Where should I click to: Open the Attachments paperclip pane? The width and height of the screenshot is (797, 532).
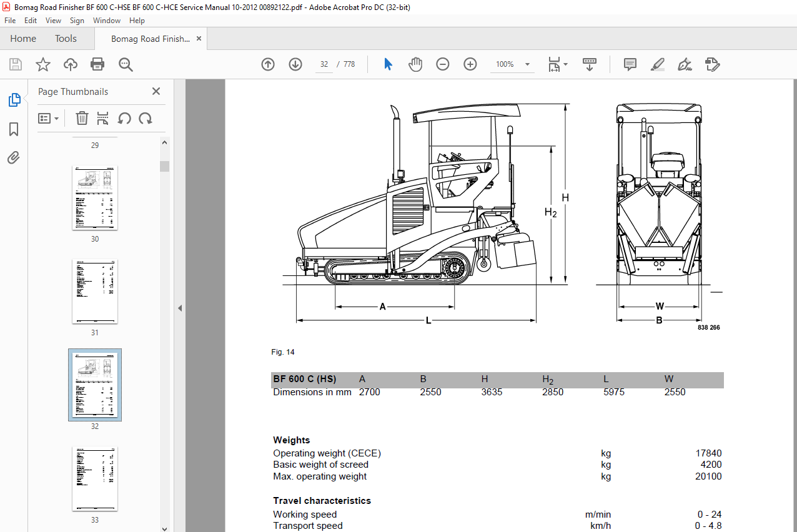[x=14, y=157]
